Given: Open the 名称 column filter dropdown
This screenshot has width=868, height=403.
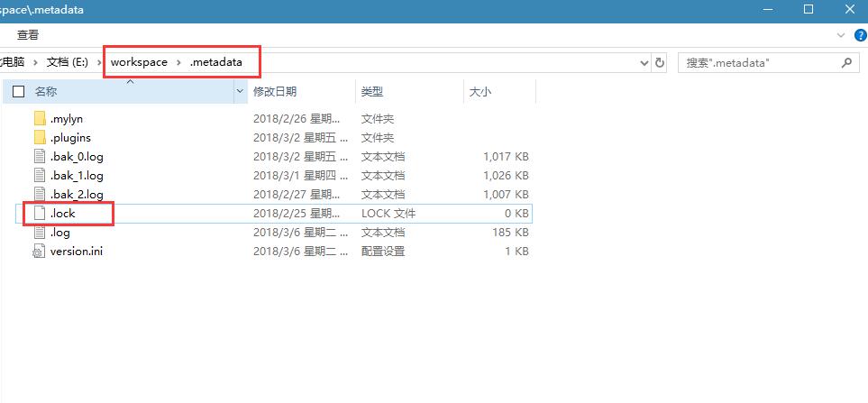Looking at the screenshot, I should [241, 91].
